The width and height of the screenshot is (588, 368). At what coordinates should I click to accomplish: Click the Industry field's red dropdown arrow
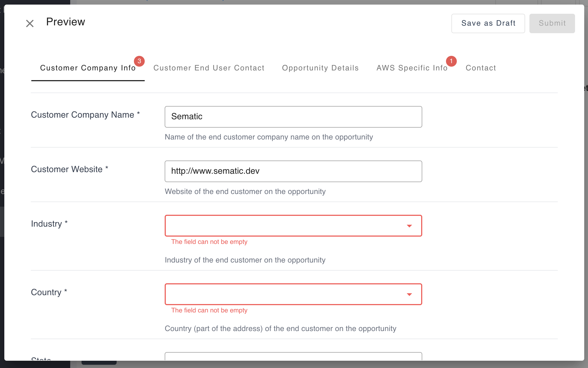pyautogui.click(x=409, y=226)
